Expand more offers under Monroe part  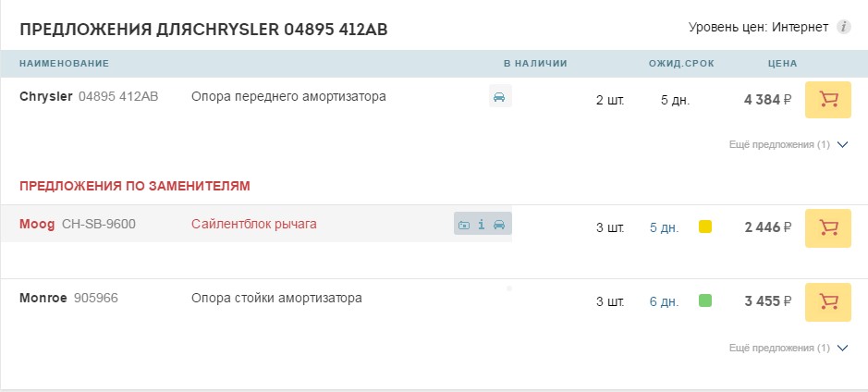tap(842, 349)
